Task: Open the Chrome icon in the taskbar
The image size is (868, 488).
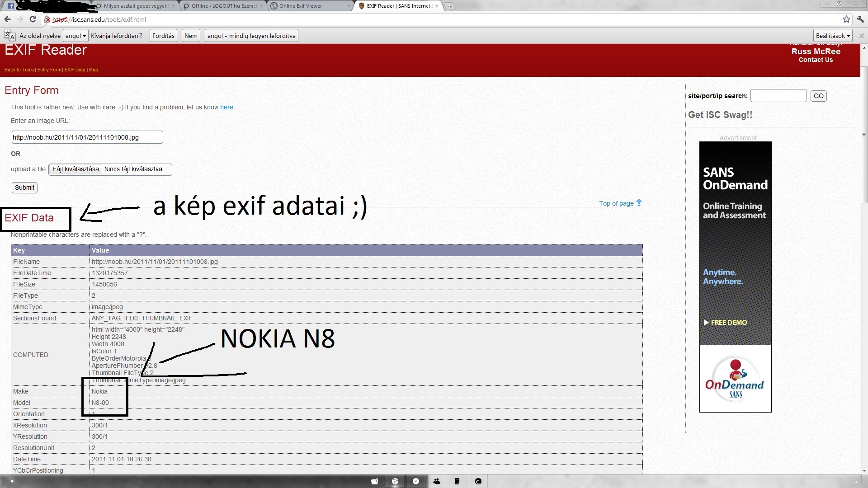Action: point(395,481)
